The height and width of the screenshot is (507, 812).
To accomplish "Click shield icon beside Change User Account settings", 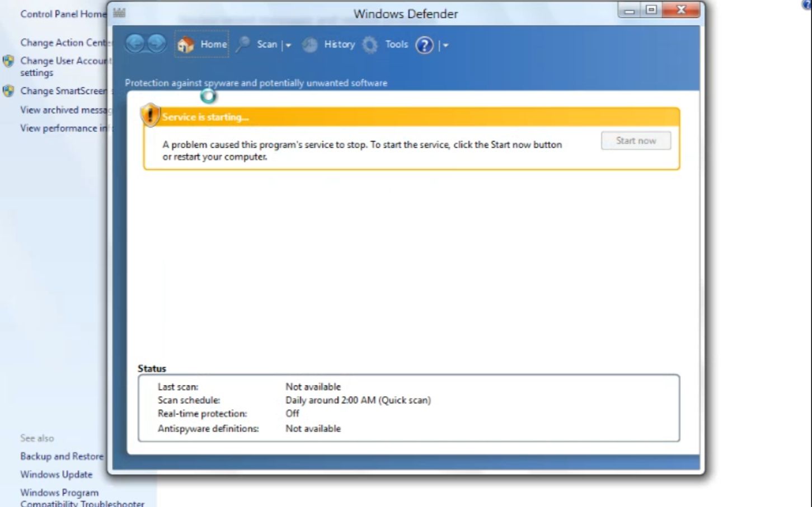I will [x=8, y=61].
